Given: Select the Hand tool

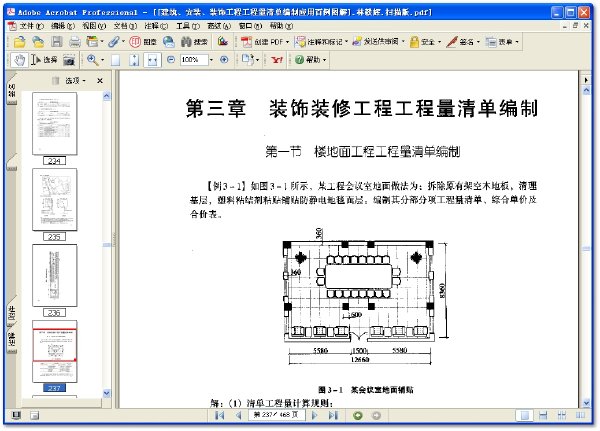Looking at the screenshot, I should click(19, 60).
